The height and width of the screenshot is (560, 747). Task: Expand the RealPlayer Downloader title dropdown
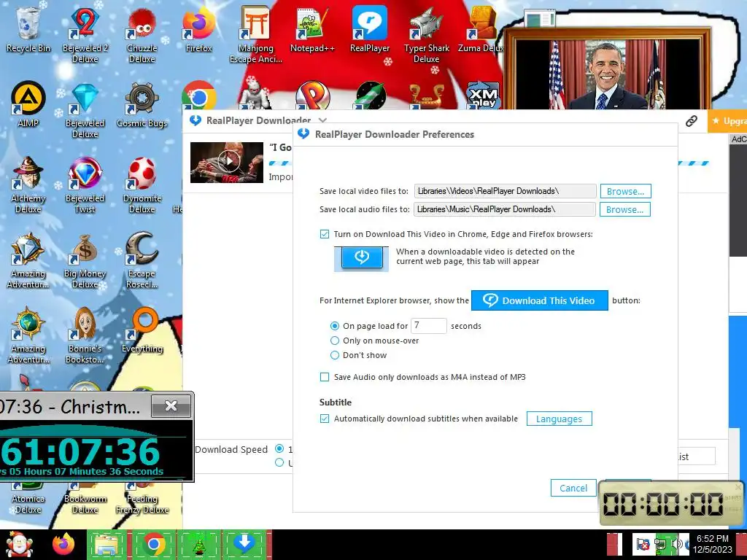(322, 120)
